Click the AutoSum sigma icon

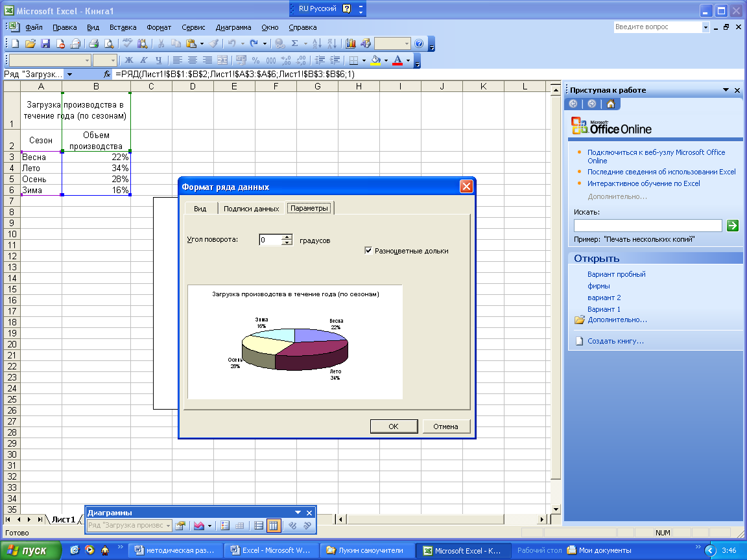point(294,44)
